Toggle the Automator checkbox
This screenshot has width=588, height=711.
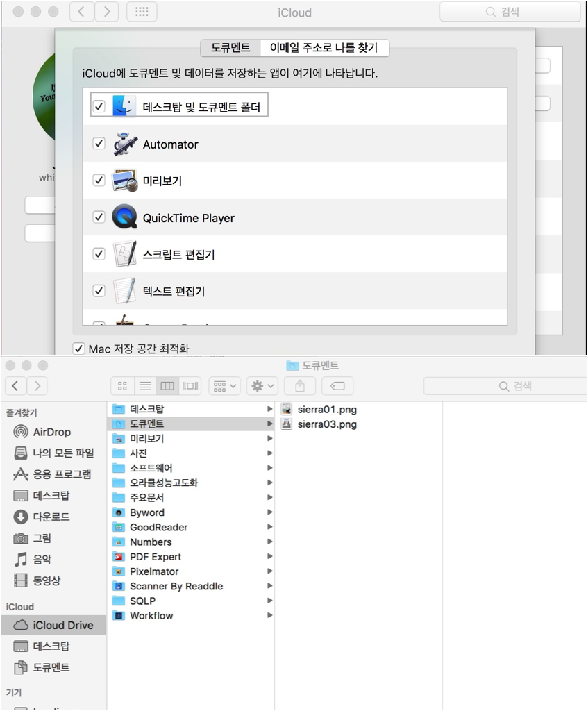[x=99, y=144]
